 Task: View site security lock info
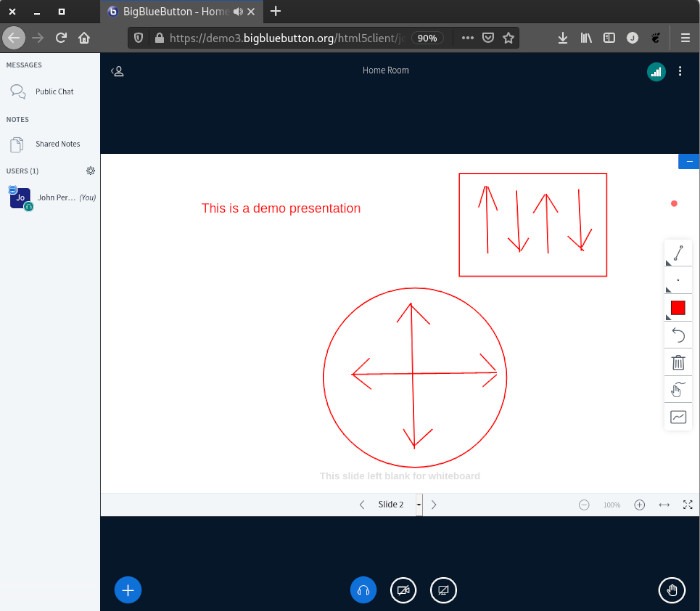click(159, 38)
